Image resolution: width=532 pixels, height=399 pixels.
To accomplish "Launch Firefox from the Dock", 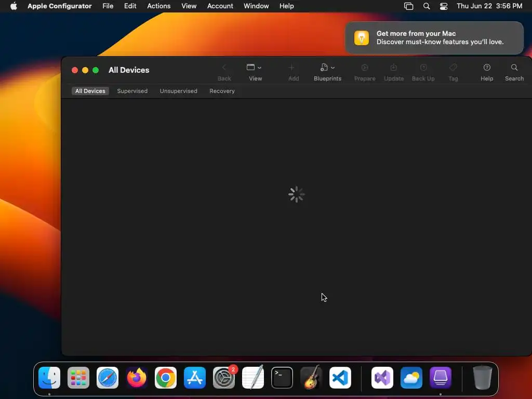I will (137, 378).
